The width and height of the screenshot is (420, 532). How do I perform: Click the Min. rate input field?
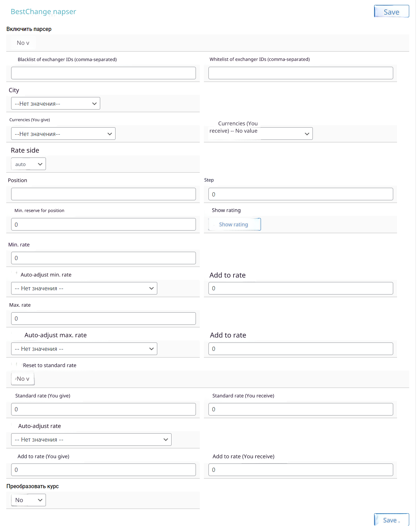coord(103,258)
